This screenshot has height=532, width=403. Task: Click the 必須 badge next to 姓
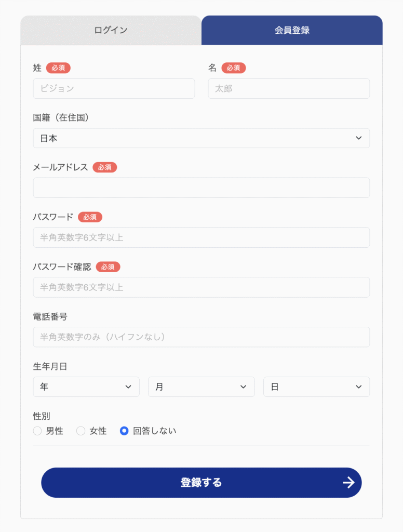pyautogui.click(x=58, y=68)
